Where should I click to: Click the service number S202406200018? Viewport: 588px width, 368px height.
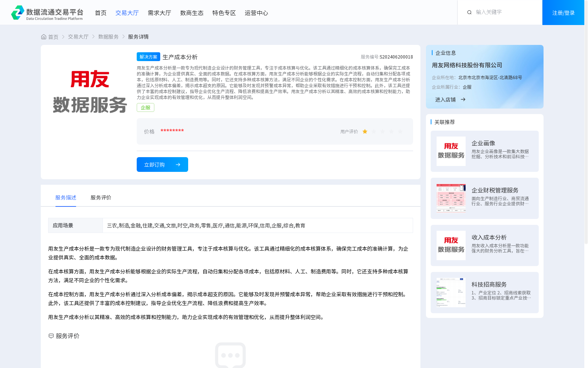coord(396,57)
